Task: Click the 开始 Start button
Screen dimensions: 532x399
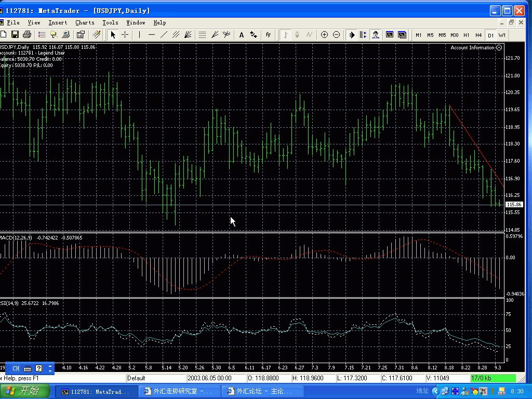Action: (x=24, y=391)
